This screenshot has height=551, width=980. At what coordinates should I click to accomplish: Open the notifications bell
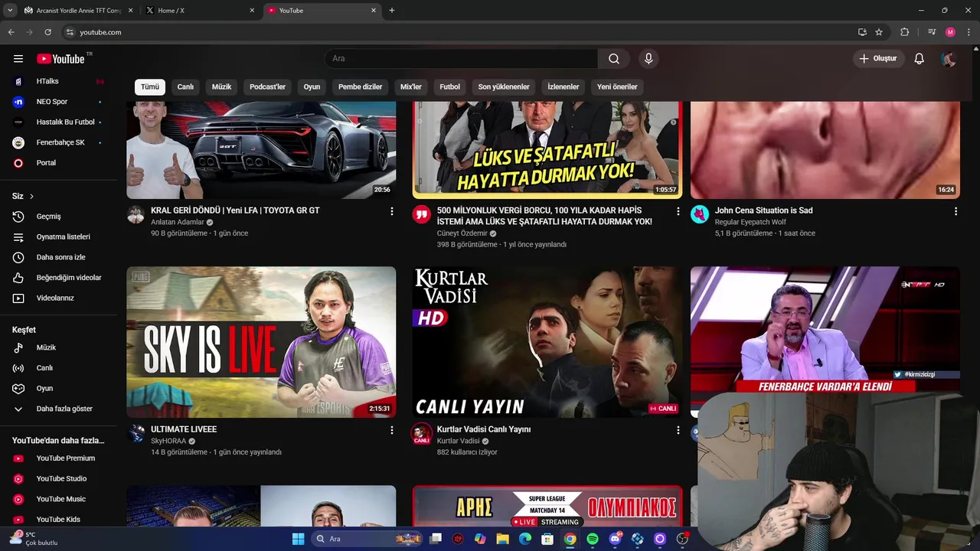[x=919, y=59]
